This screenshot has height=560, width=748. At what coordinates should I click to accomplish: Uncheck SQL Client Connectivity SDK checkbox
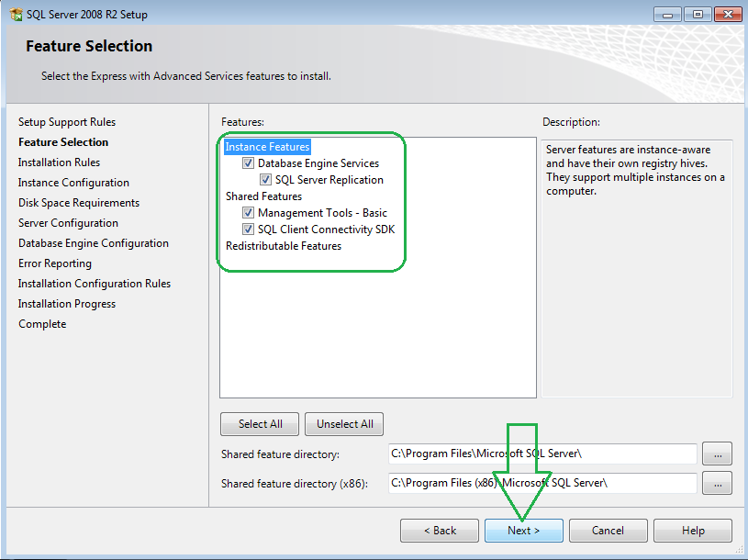pos(248,230)
